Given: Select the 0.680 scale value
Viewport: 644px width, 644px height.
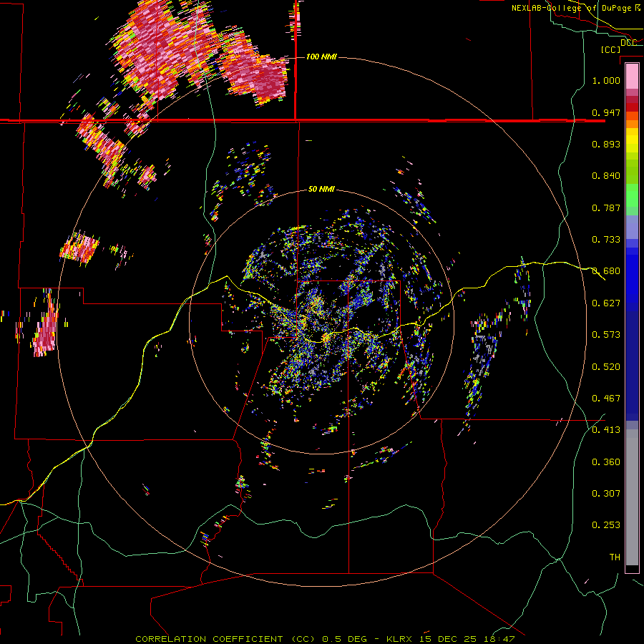Looking at the screenshot, I should click(606, 271).
